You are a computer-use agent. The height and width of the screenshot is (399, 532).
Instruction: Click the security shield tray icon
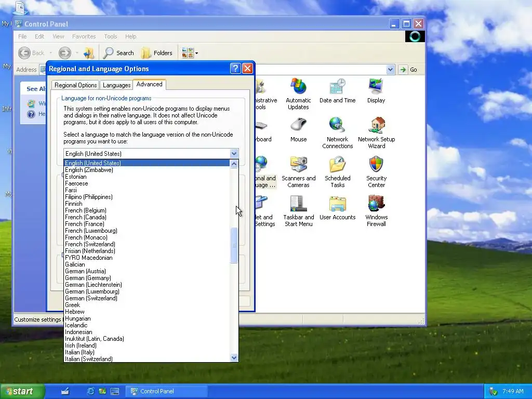494,391
